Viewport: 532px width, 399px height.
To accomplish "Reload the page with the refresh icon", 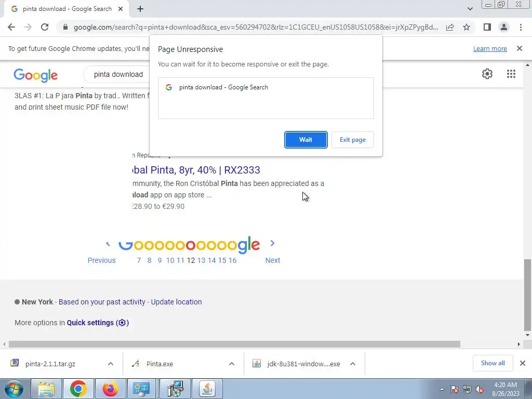I will point(45,27).
